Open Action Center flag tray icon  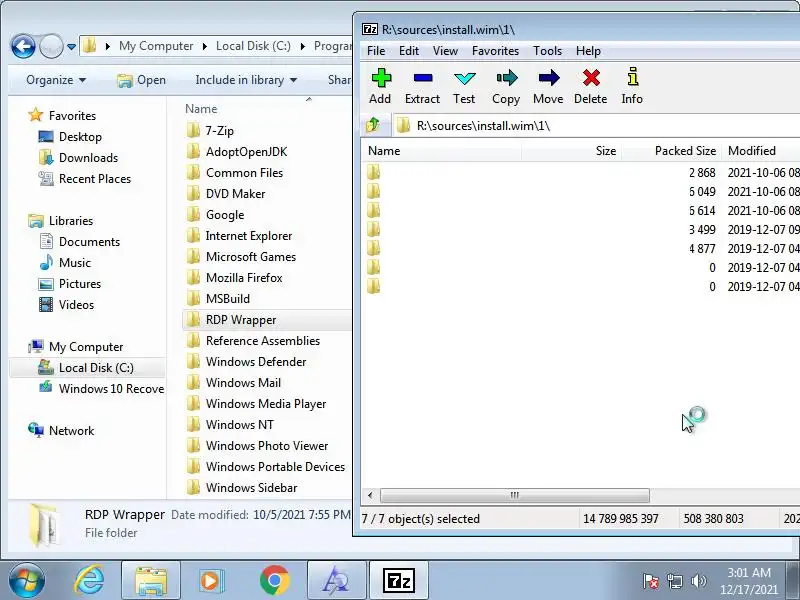tap(651, 581)
